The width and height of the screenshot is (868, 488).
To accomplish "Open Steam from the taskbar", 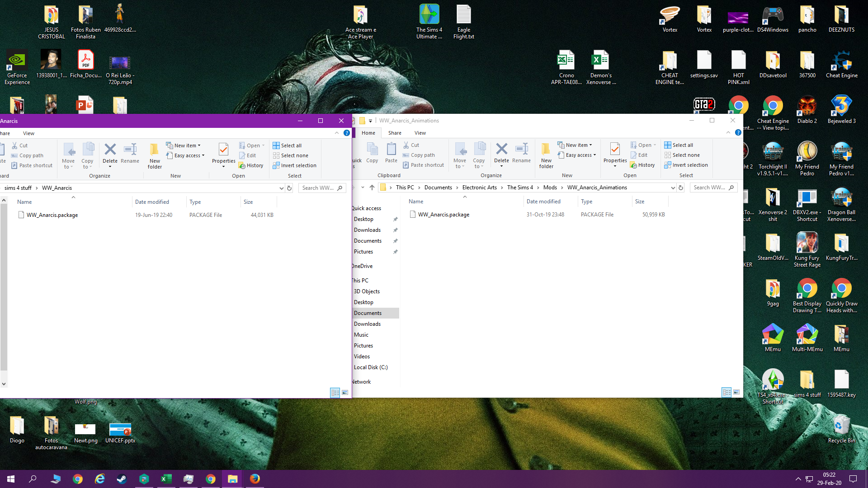I will pyautogui.click(x=122, y=479).
